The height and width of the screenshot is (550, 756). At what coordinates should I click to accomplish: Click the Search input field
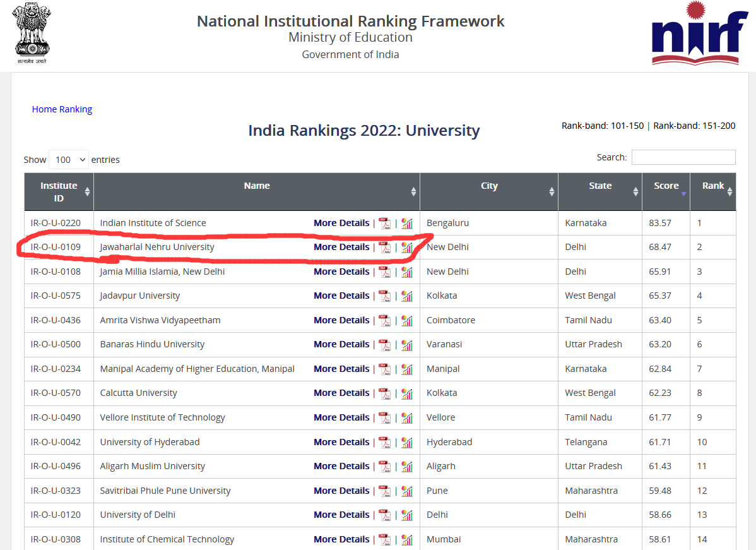683,157
